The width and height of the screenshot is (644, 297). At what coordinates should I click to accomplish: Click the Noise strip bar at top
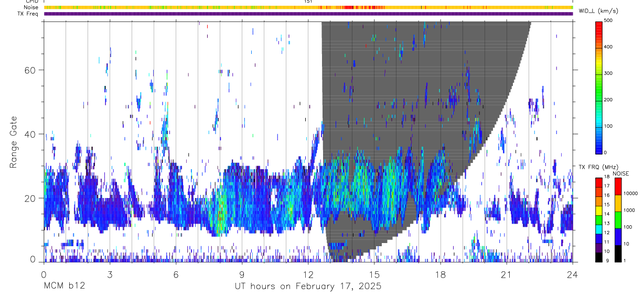(308, 7)
